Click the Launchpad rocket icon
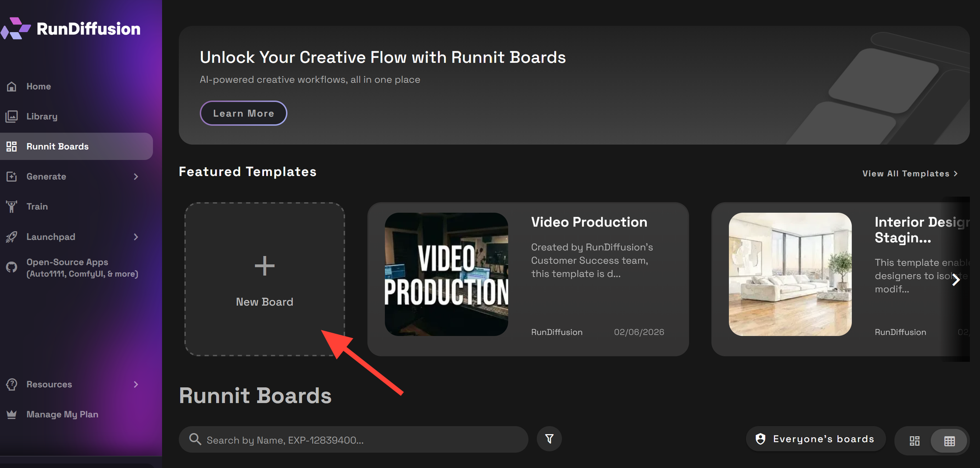This screenshot has height=468, width=980. (12, 237)
